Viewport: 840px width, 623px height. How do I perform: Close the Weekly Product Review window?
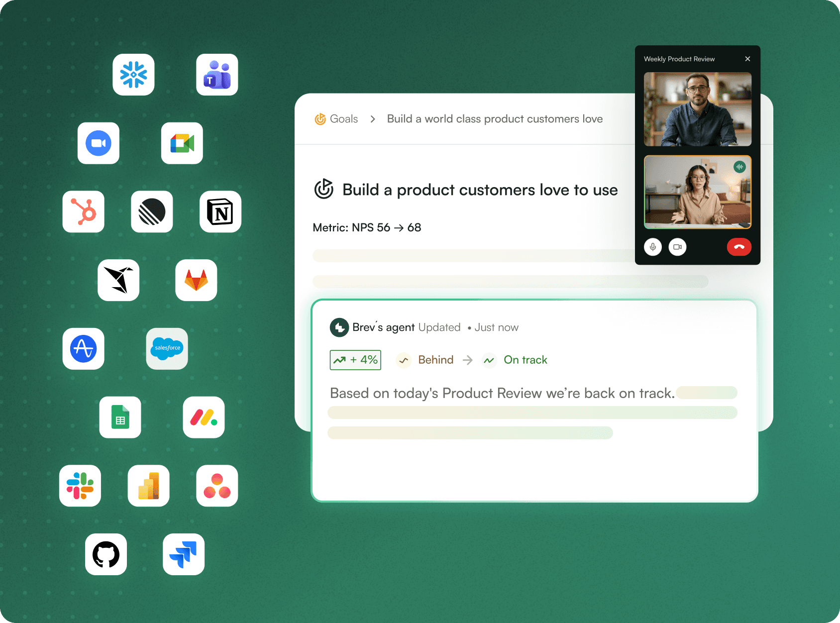click(x=747, y=59)
